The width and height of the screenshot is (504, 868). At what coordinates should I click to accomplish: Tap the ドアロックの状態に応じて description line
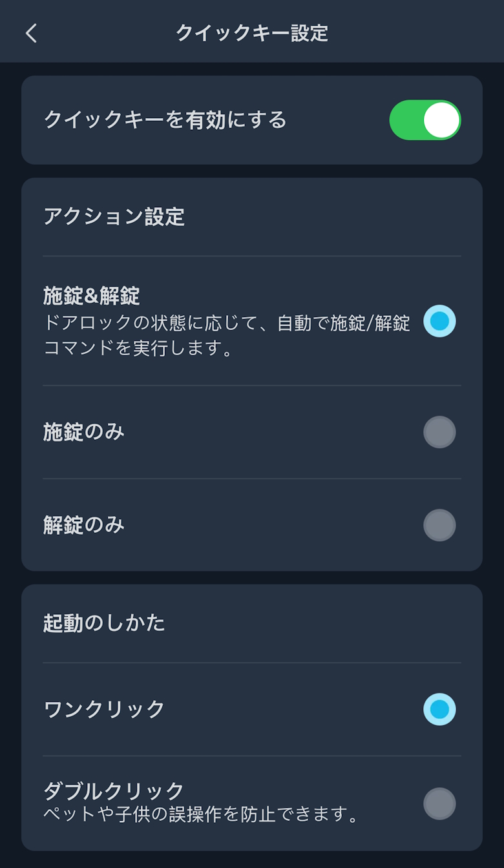click(x=226, y=323)
